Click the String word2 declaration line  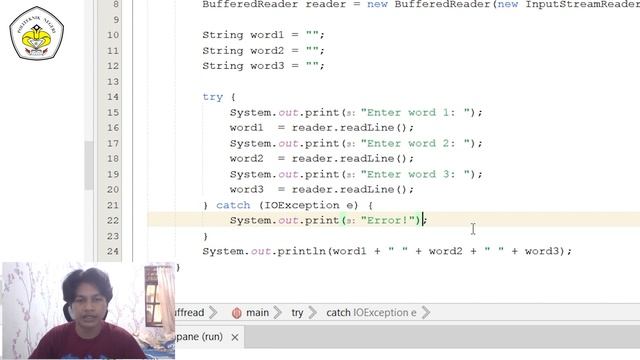click(x=263, y=51)
